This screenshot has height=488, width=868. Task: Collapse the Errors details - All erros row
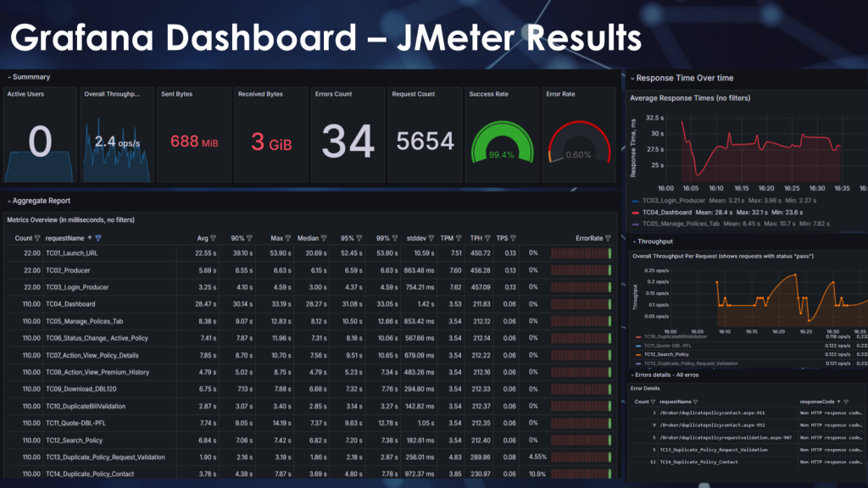665,375
